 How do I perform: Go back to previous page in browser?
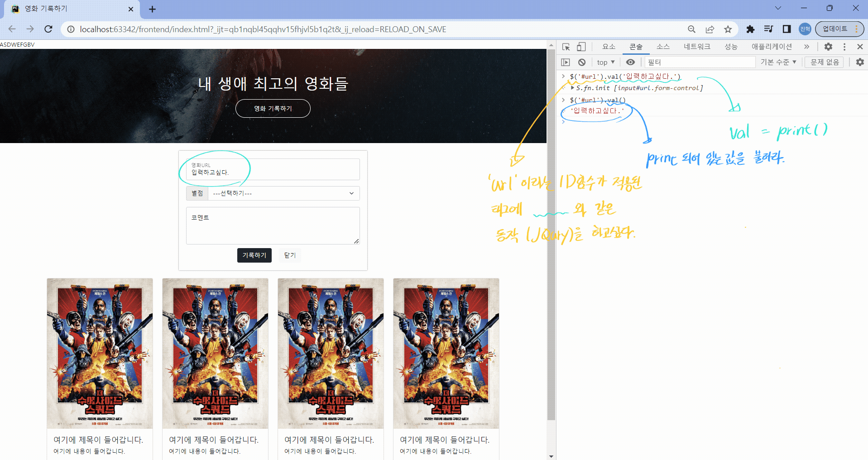[12, 29]
